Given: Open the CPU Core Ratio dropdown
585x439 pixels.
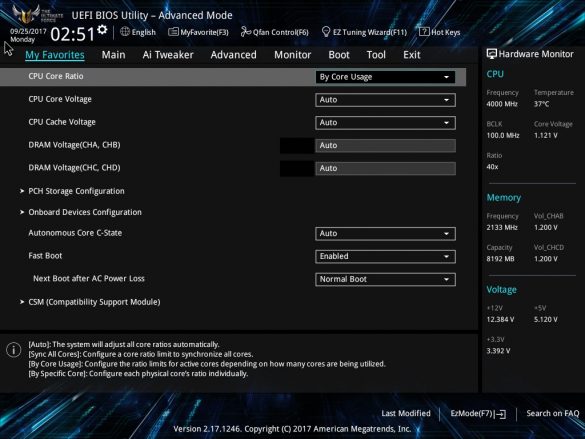Looking at the screenshot, I should tap(385, 77).
